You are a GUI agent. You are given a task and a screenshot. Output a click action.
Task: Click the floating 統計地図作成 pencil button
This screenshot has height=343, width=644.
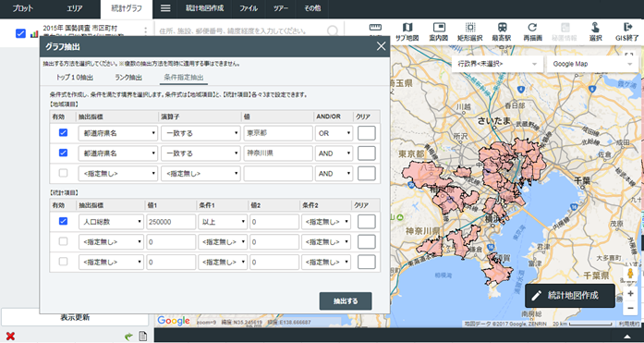point(570,296)
